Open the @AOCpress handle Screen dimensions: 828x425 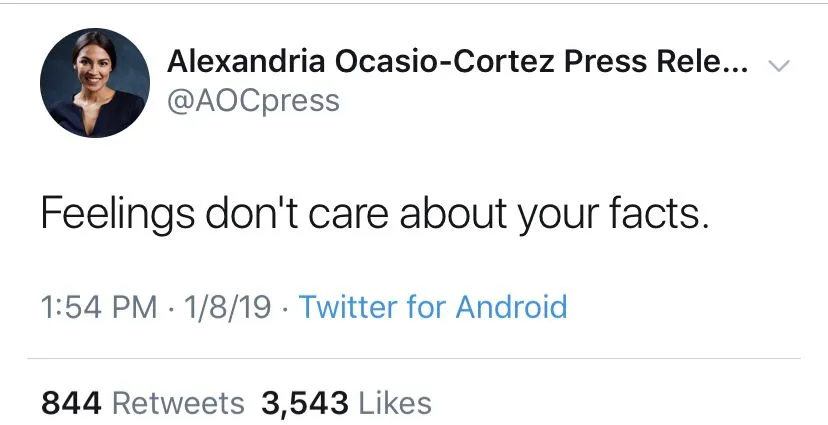click(253, 101)
